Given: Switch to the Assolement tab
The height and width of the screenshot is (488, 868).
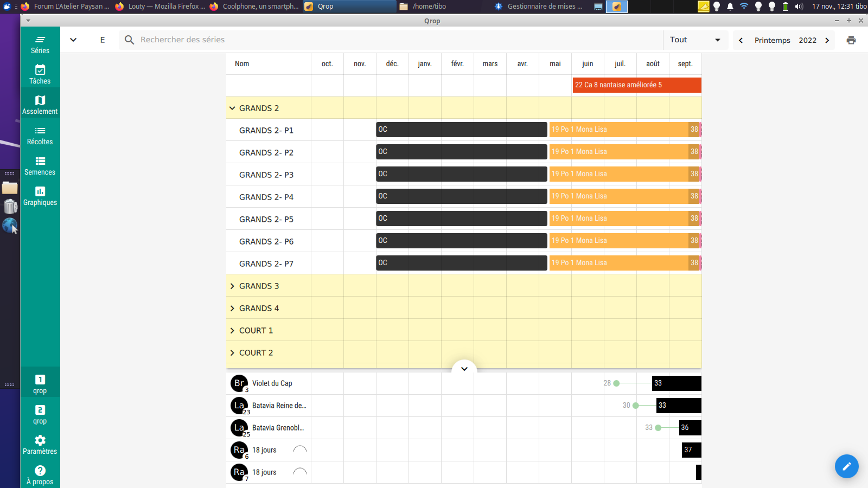Looking at the screenshot, I should 40,105.
